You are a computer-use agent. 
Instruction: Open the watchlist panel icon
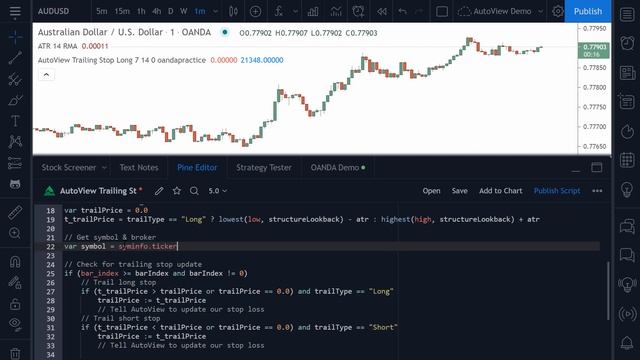coord(627,14)
